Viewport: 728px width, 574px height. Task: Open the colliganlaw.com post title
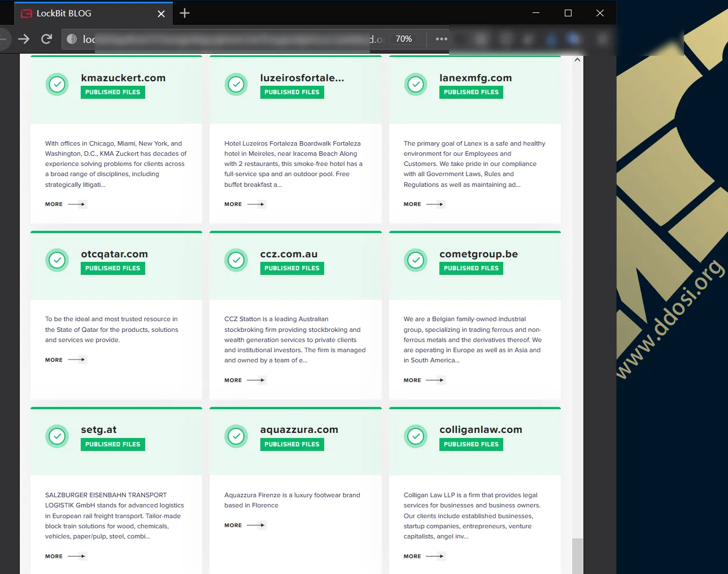pos(481,430)
